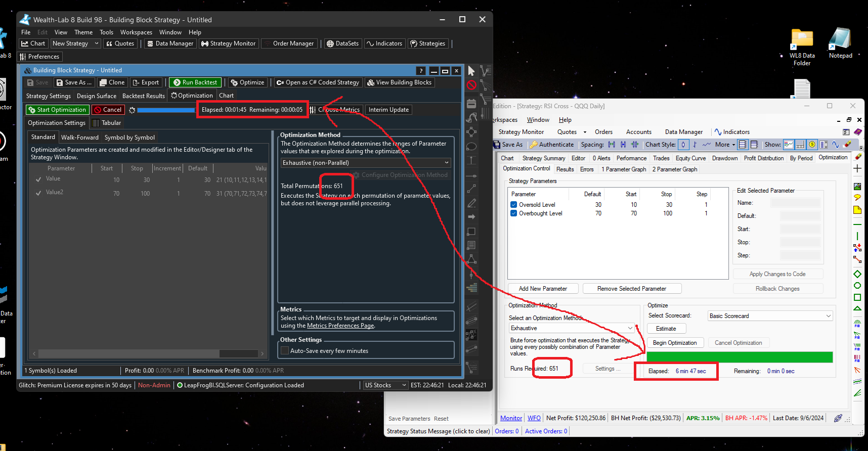This screenshot has height=451, width=868.
Task: Switch to the Design Surface tab
Action: pyautogui.click(x=97, y=96)
